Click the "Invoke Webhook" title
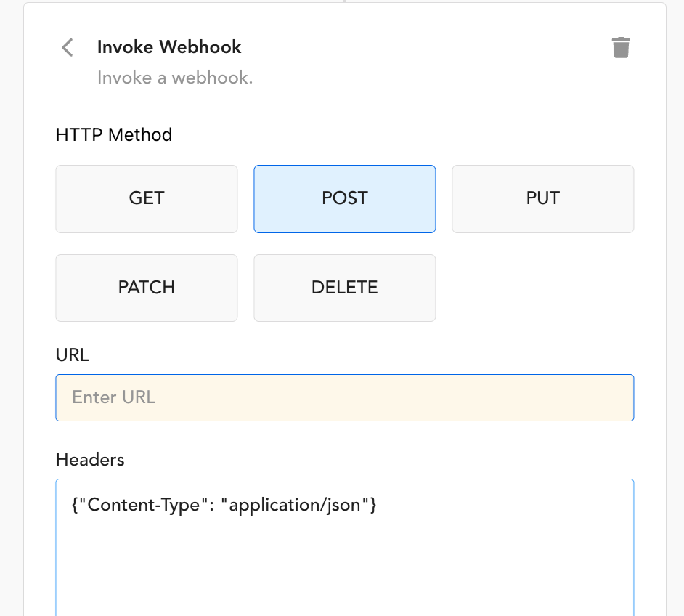 [169, 47]
